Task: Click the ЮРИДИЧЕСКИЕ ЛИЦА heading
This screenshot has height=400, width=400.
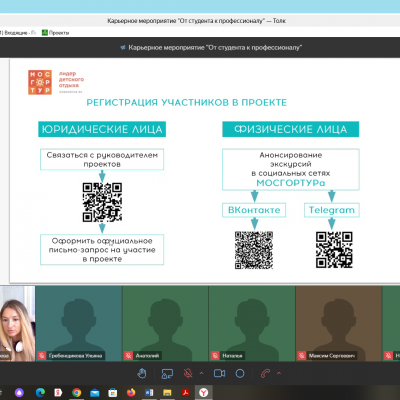Action: click(102, 129)
